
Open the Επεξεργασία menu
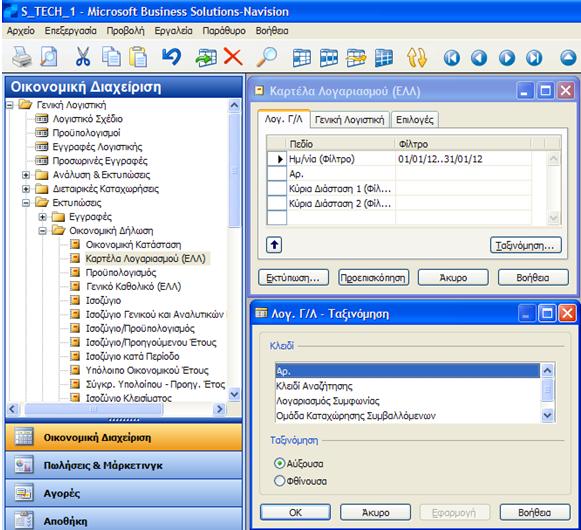coord(70,31)
